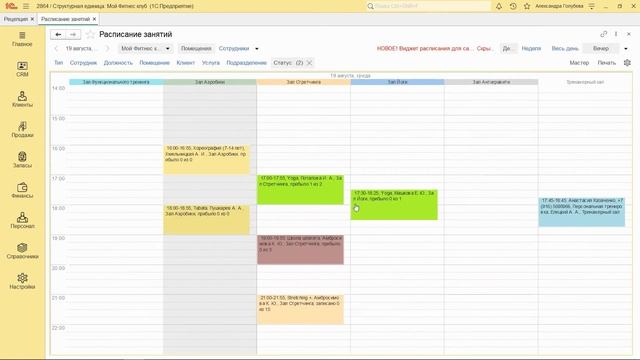
Task: Open the 17:30 Yoga class in Зал Йоги
Action: (394, 204)
